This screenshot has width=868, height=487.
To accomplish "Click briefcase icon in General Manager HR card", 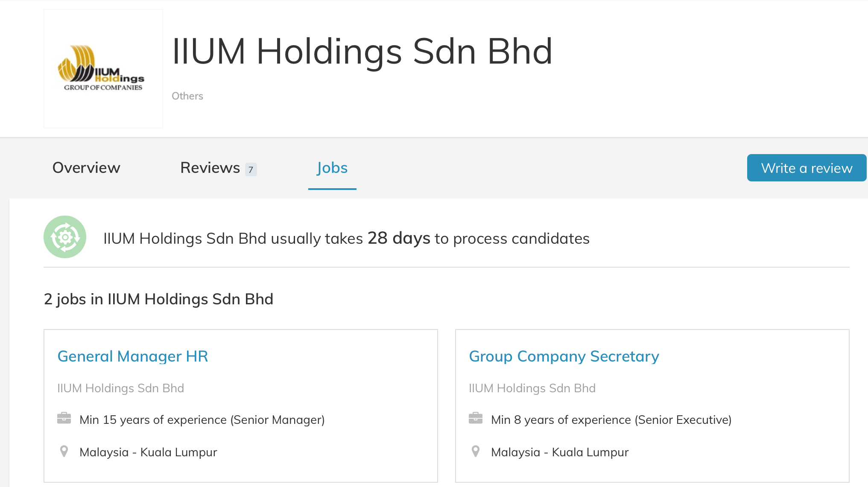I will [64, 418].
